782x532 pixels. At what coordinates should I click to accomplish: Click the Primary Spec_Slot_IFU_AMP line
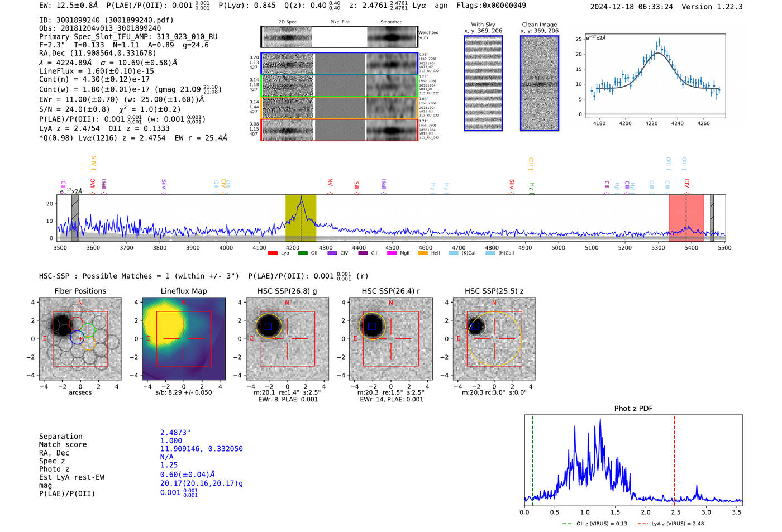point(128,37)
